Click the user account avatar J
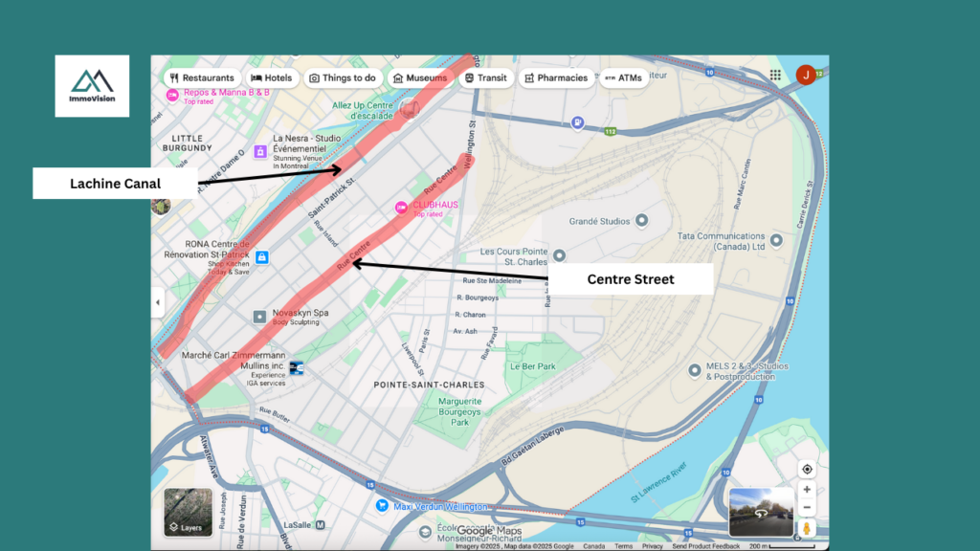This screenshot has width=980, height=551. pos(806,75)
